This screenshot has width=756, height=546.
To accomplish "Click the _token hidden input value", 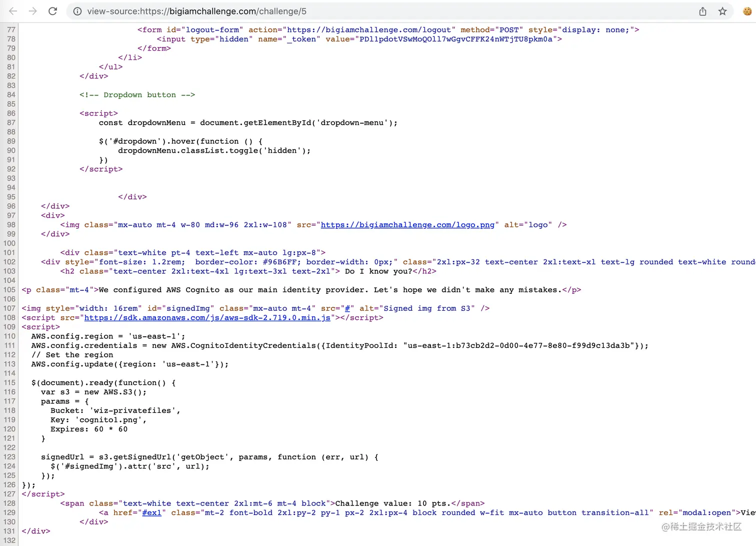I will tap(456, 39).
